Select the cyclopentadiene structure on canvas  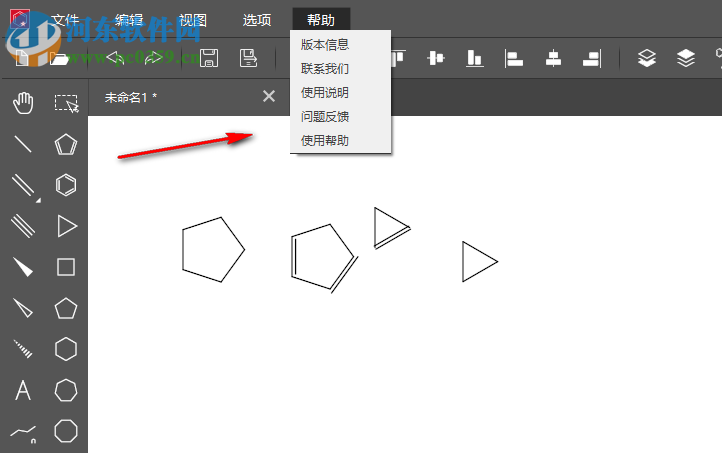[324, 258]
